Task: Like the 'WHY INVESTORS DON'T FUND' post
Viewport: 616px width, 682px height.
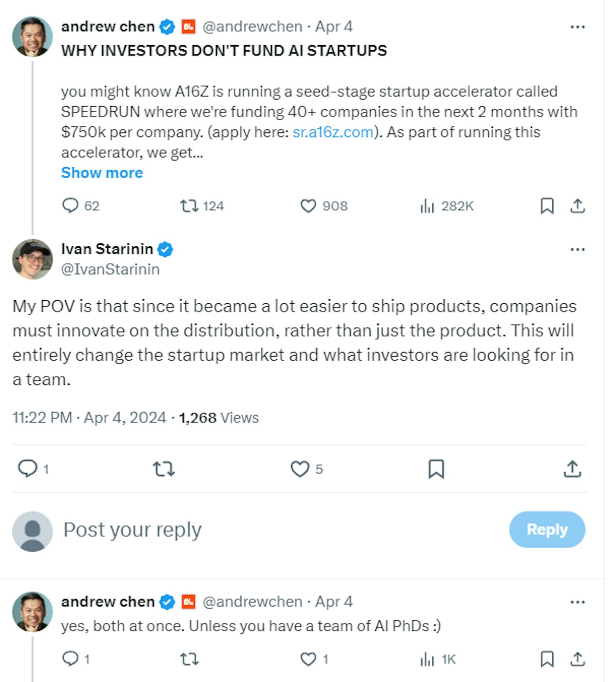Action: pyautogui.click(x=308, y=206)
